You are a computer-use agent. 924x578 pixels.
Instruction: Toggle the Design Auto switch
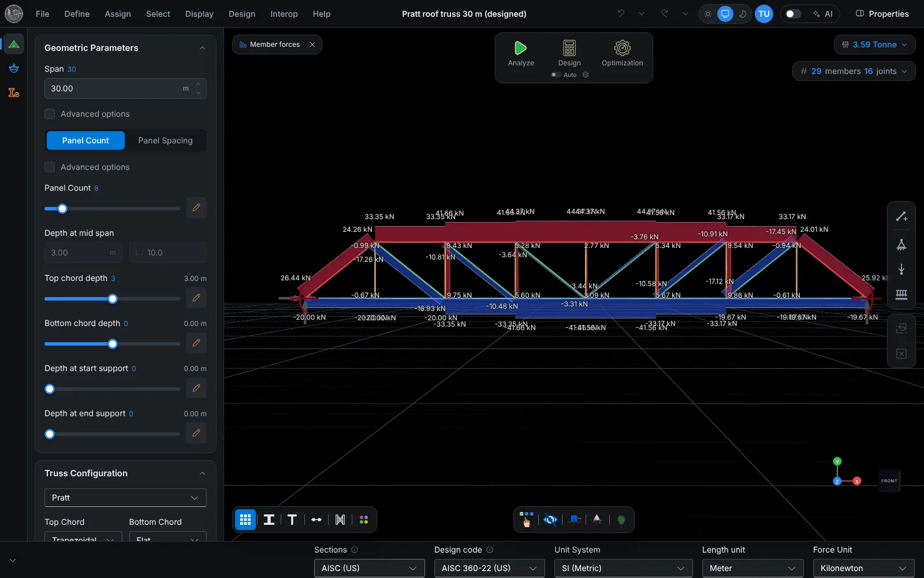click(x=556, y=75)
